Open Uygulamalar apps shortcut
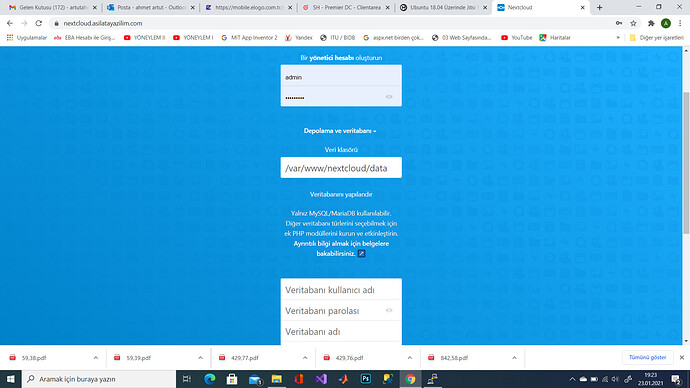Screen dimensions: 690x388 27,38
